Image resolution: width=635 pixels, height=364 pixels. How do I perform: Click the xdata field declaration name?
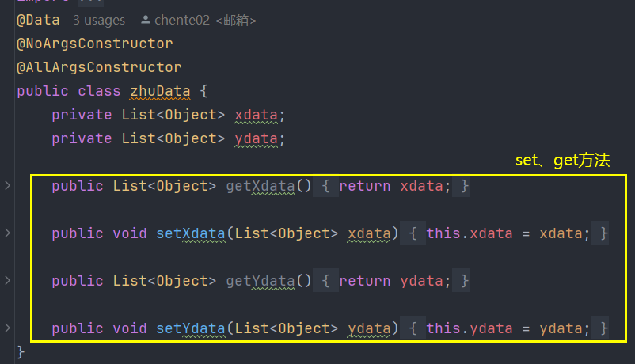tap(256, 115)
